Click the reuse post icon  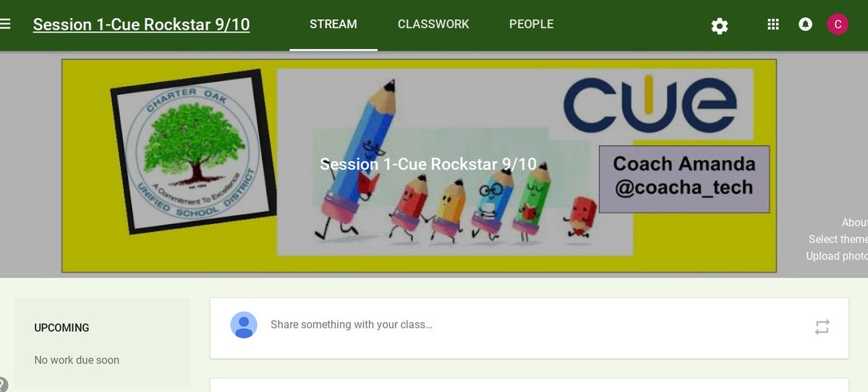(x=822, y=327)
